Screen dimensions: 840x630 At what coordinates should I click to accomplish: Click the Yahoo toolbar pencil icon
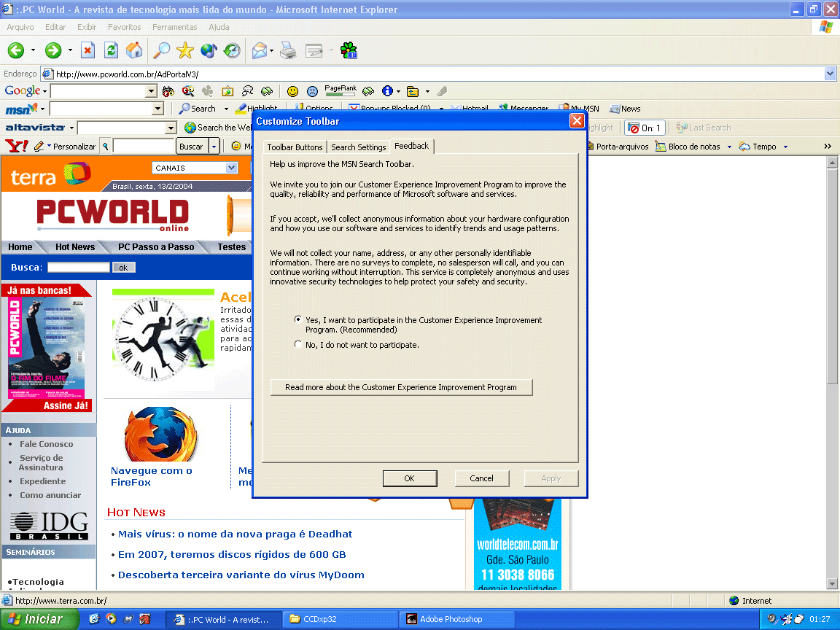tap(39, 147)
